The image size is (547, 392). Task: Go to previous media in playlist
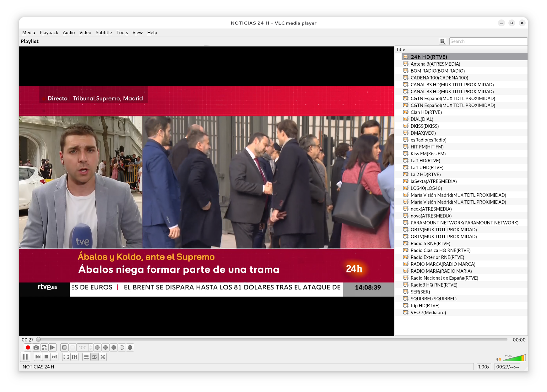tap(38, 357)
